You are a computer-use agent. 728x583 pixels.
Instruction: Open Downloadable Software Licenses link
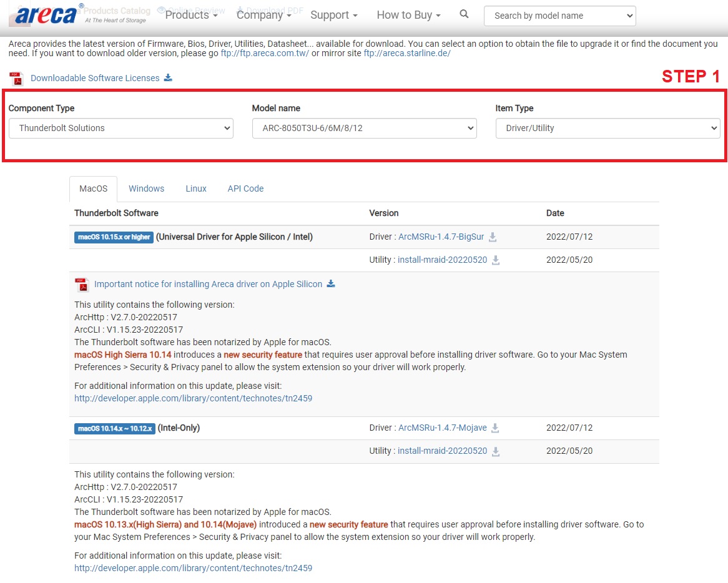(95, 78)
